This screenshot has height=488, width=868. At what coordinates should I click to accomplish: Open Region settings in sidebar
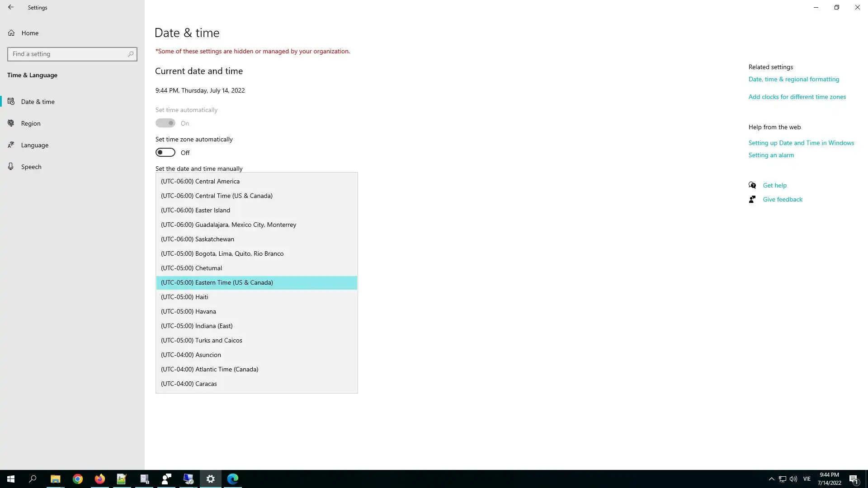[31, 123]
